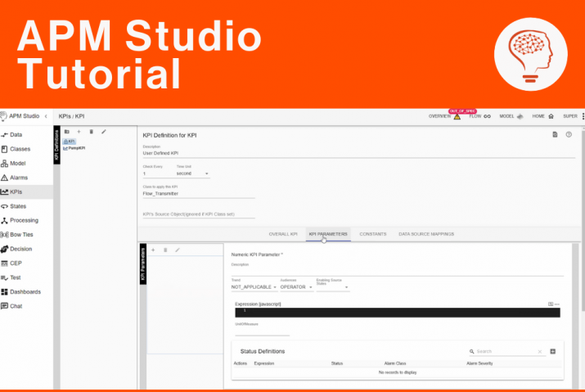Image resolution: width=585 pixels, height=392 pixels.
Task: Click the pencil icon in KPI Parameters toolbar
Action: click(178, 250)
